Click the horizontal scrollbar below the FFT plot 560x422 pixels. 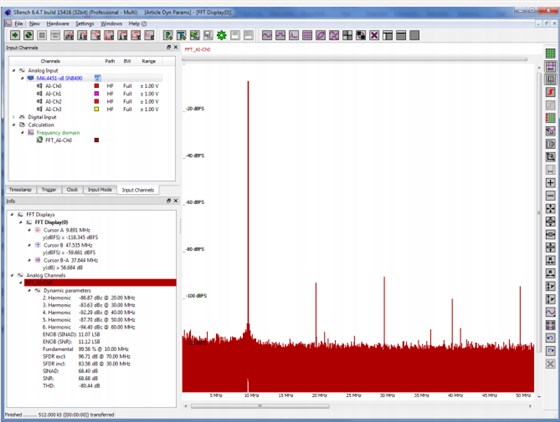click(x=260, y=406)
